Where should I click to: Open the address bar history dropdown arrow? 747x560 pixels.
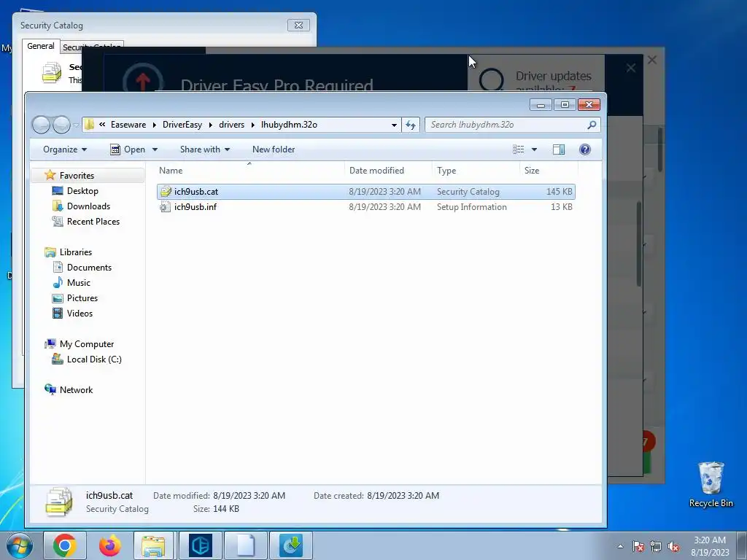[394, 125]
